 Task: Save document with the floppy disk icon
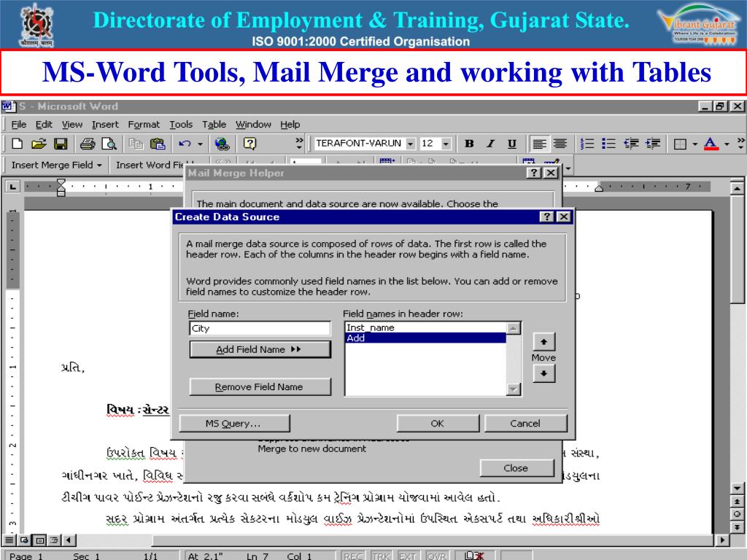61,144
